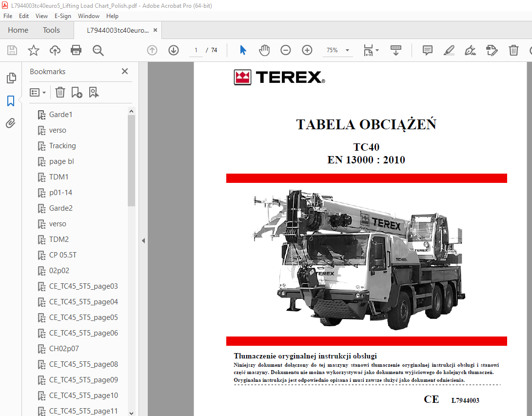The image size is (532, 416).
Task: Open the Garde2 bookmark
Action: [61, 208]
